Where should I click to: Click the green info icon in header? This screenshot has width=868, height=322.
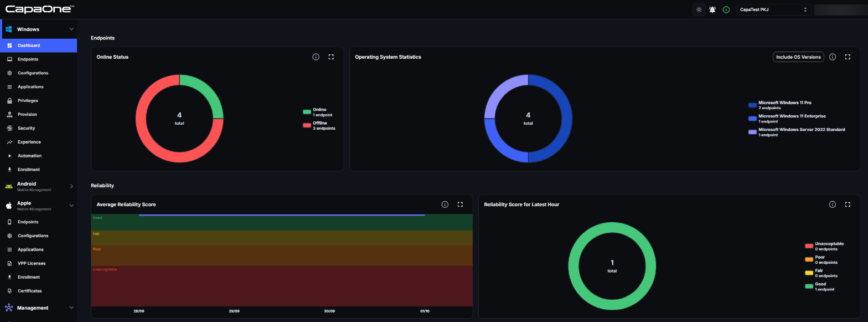[x=726, y=9]
